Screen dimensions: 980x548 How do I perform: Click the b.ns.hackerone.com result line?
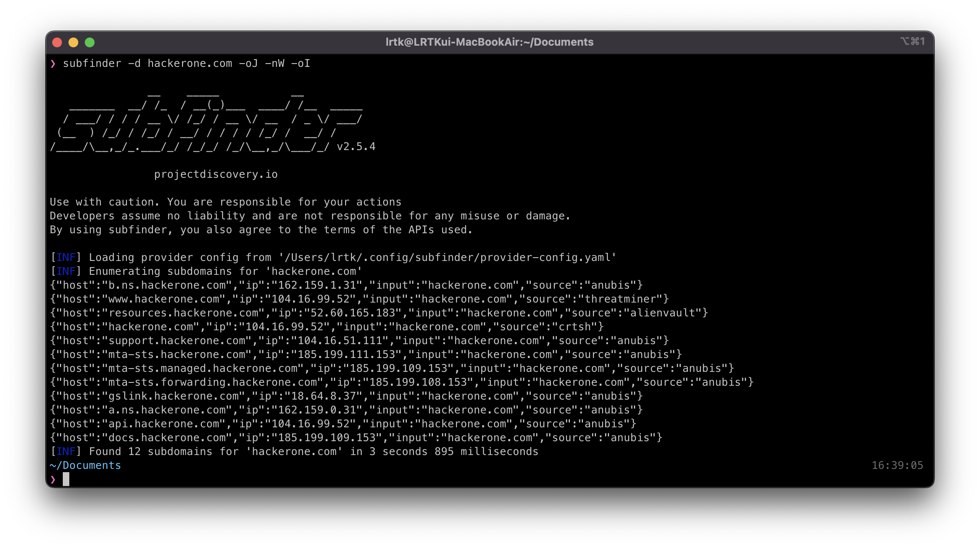coord(346,285)
